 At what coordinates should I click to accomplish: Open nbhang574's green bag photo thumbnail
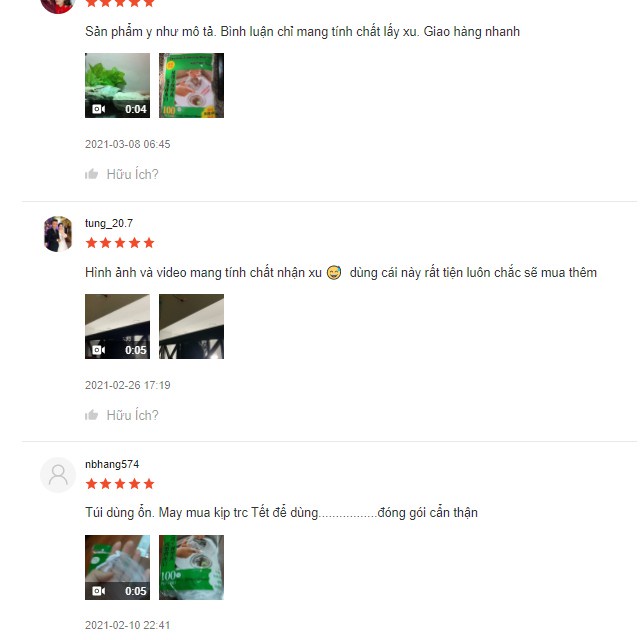point(191,567)
